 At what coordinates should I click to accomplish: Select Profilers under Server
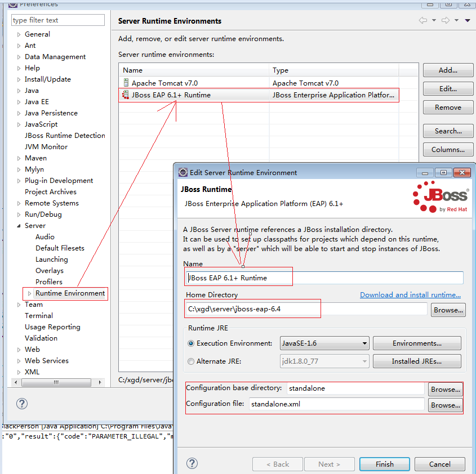(49, 281)
